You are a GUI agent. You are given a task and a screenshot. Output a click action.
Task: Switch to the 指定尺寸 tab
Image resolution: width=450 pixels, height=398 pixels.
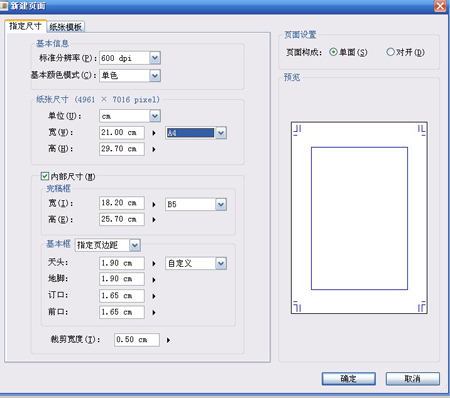[25, 26]
